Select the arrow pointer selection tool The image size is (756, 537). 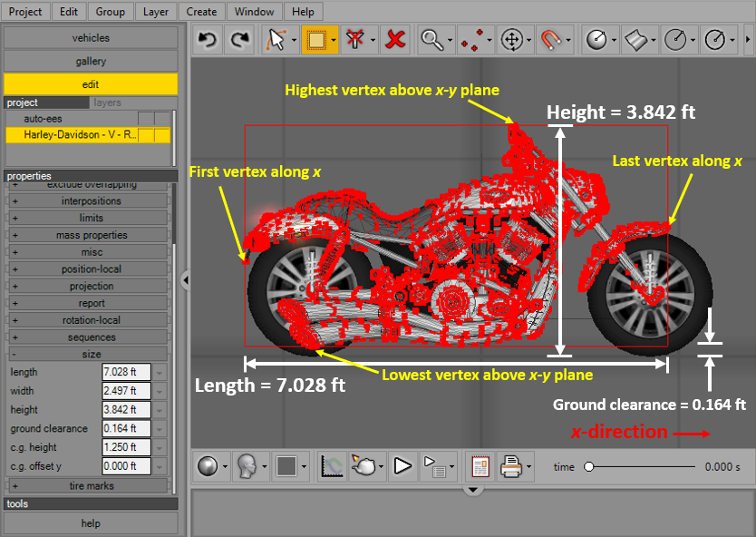[276, 40]
